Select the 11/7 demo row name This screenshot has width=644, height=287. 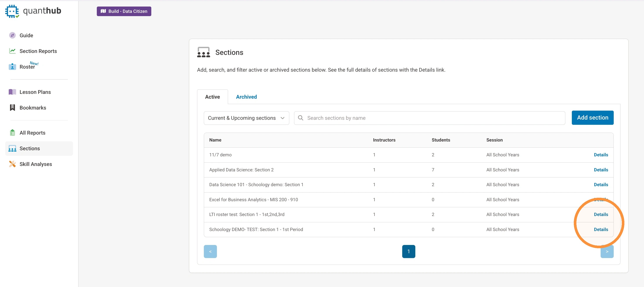pos(220,155)
